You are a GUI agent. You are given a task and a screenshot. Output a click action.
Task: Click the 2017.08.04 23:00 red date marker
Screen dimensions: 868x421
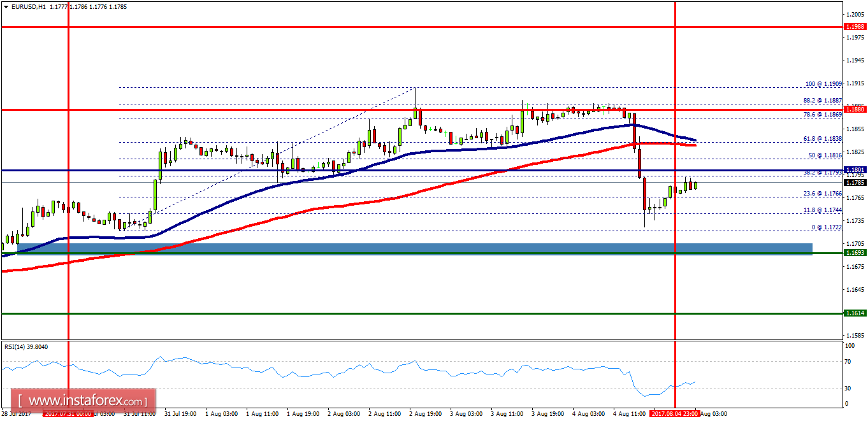click(x=675, y=413)
